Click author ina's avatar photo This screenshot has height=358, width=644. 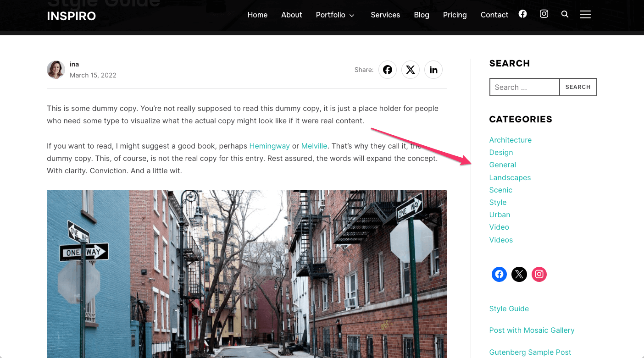click(x=56, y=70)
